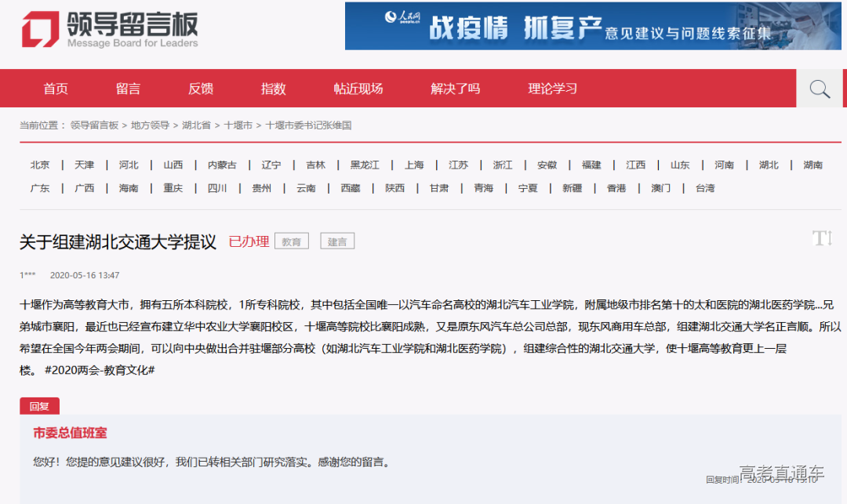Viewport: 847px width, 504px height.
Task: Select 台湾 in the region list
Action: pos(705,189)
